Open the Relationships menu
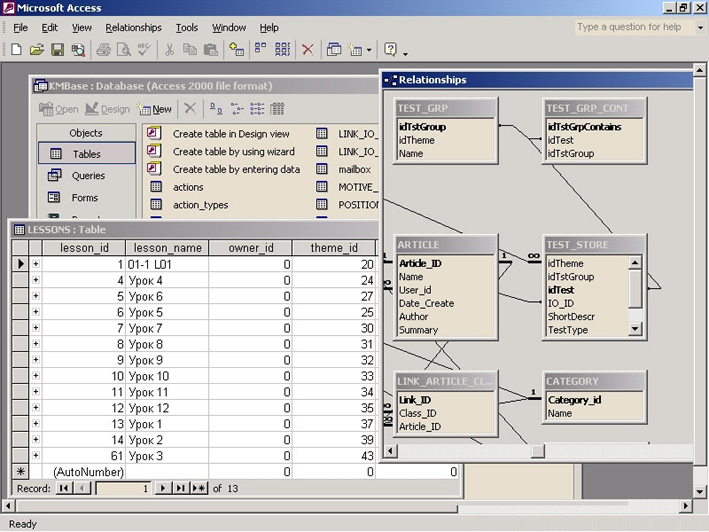Screen dimensions: 709x532 coord(133,28)
